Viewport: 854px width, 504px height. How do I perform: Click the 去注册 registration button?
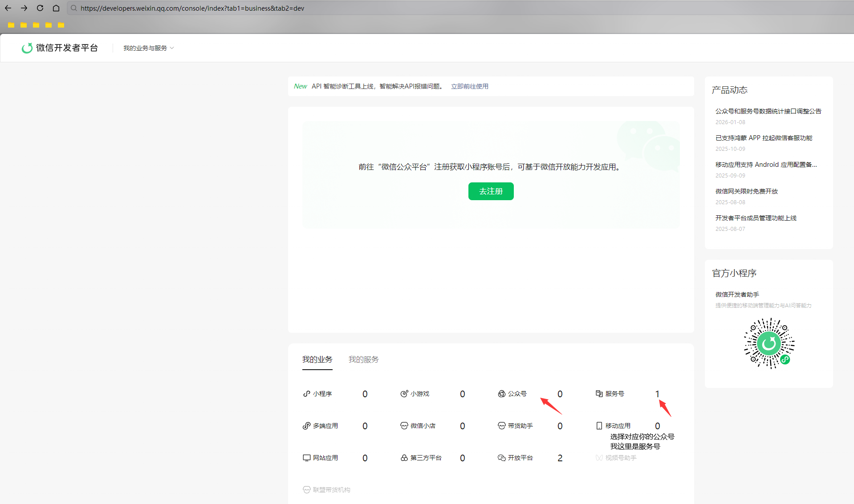pos(491,191)
